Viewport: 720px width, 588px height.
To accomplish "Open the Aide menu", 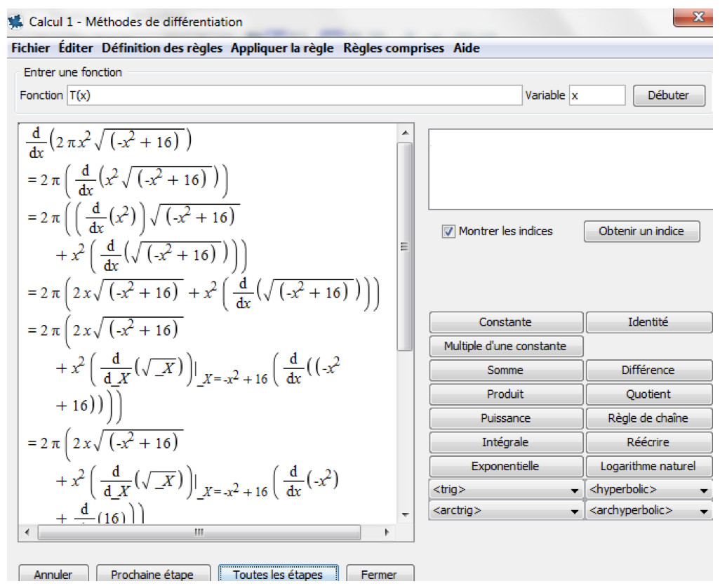I will pos(467,48).
